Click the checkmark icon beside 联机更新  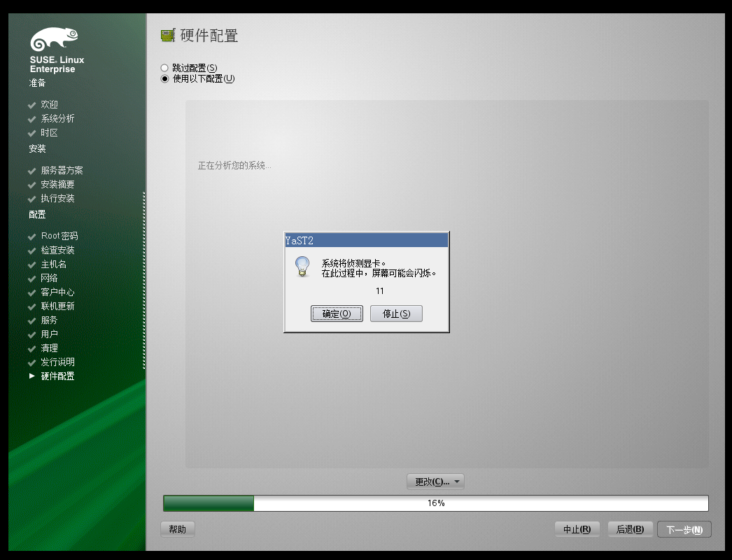(32, 306)
